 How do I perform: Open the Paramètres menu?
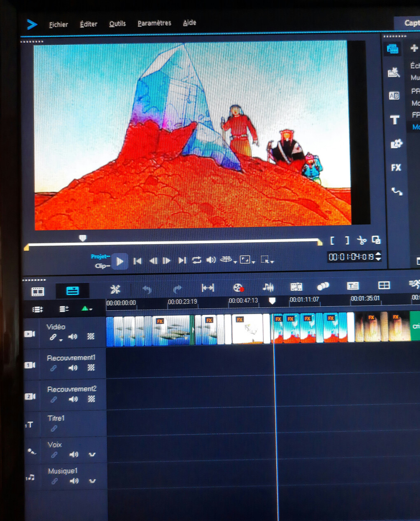(154, 23)
